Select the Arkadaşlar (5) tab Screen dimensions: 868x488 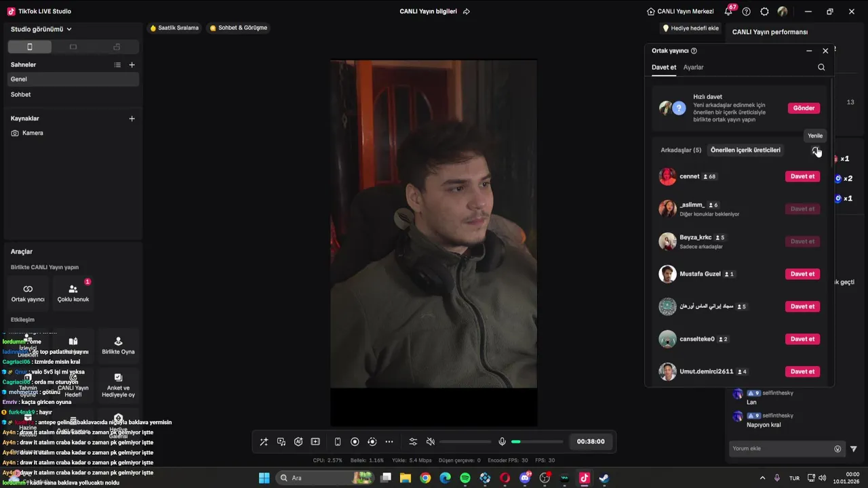tap(681, 150)
